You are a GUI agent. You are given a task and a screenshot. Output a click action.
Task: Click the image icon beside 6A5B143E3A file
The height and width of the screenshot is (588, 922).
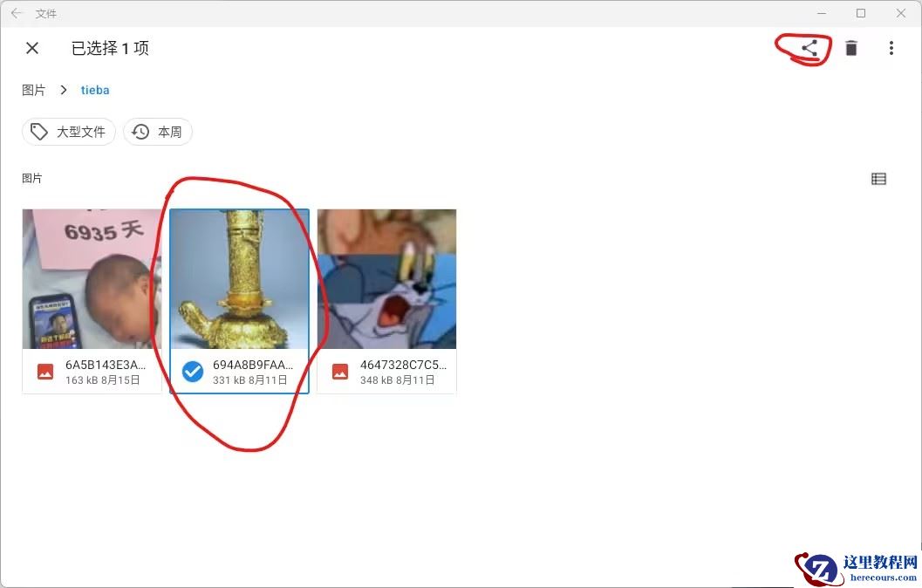45,372
